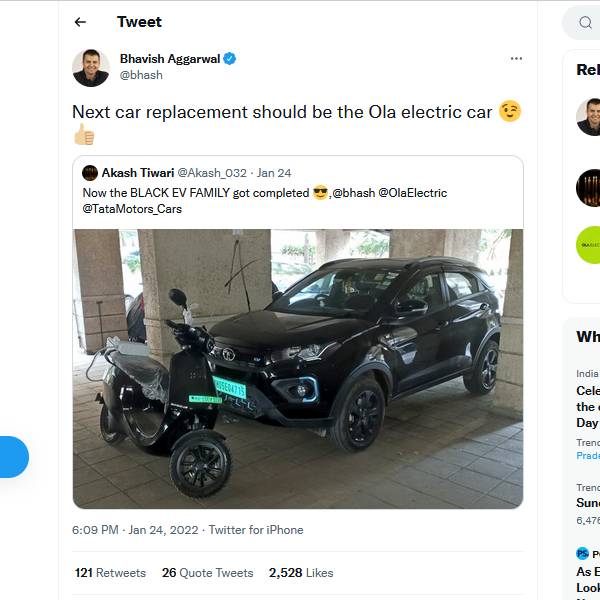This screenshot has height=600, width=600.
Task: View the 26 Quote Tweets list
Action: tap(207, 573)
